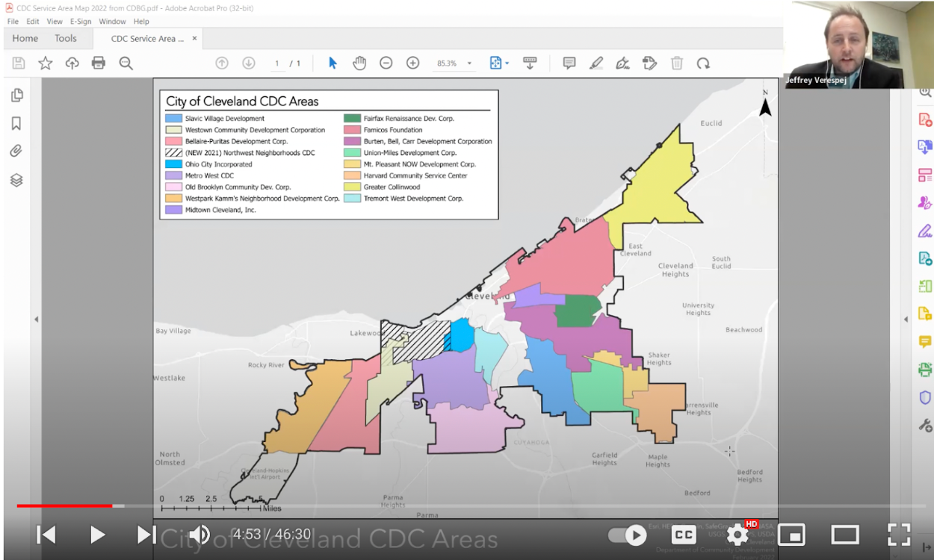Click the trash delete icon
This screenshot has width=934, height=560.
[677, 63]
